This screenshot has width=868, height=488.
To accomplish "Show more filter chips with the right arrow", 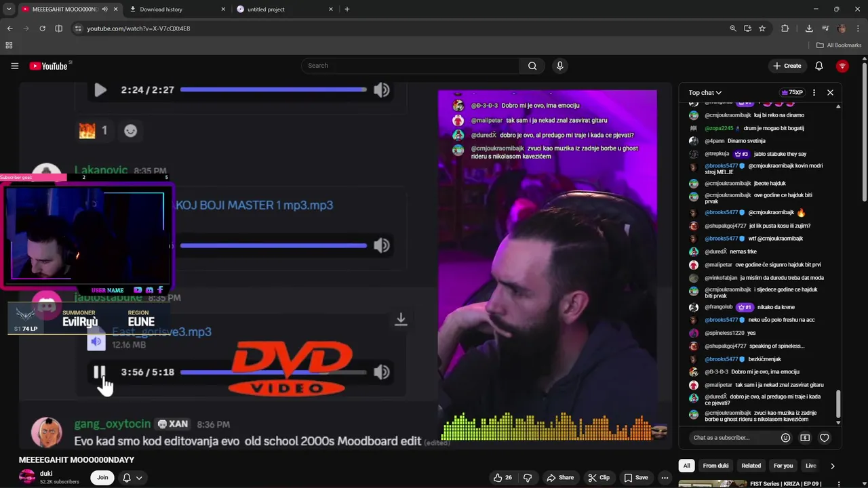I will click(833, 466).
